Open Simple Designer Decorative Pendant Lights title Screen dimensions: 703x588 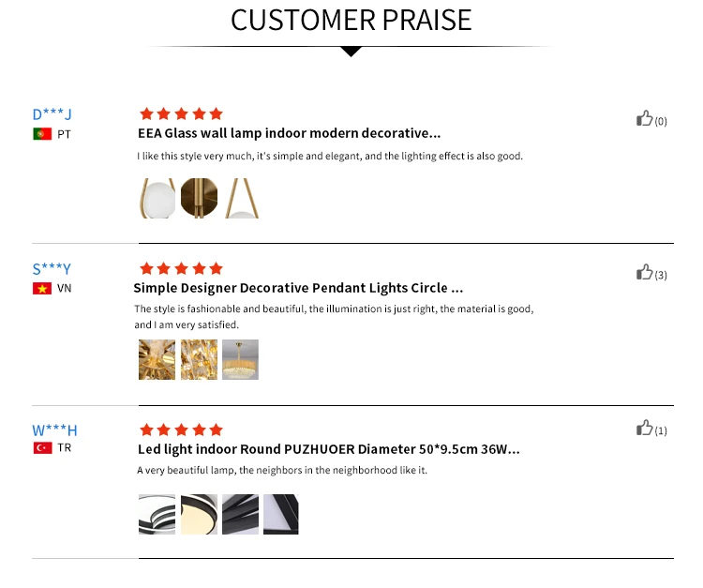(x=298, y=288)
